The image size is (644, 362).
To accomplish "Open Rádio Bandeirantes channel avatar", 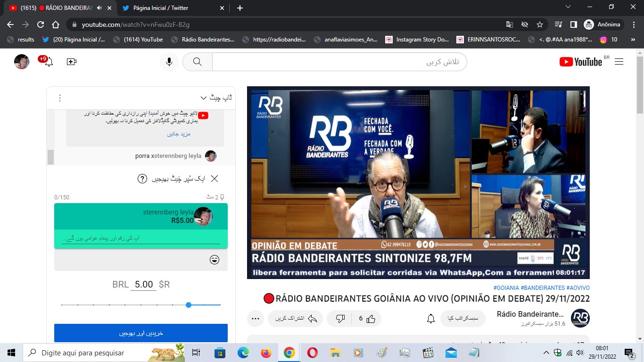I will pyautogui.click(x=580, y=318).
